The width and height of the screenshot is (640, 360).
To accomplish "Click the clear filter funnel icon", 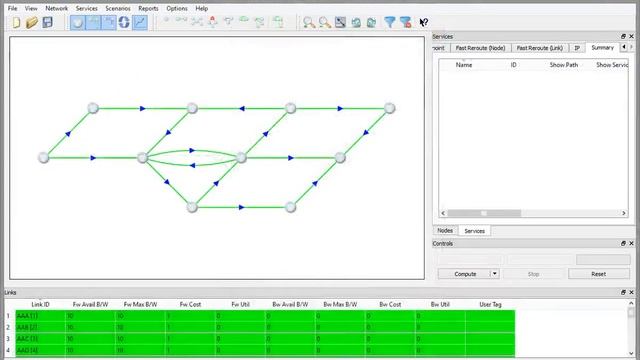I will point(406,22).
